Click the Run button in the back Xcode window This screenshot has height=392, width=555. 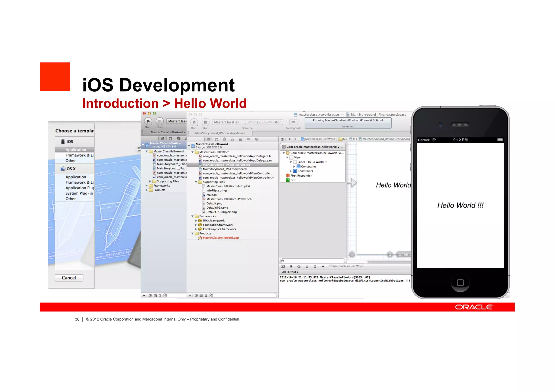click(148, 121)
